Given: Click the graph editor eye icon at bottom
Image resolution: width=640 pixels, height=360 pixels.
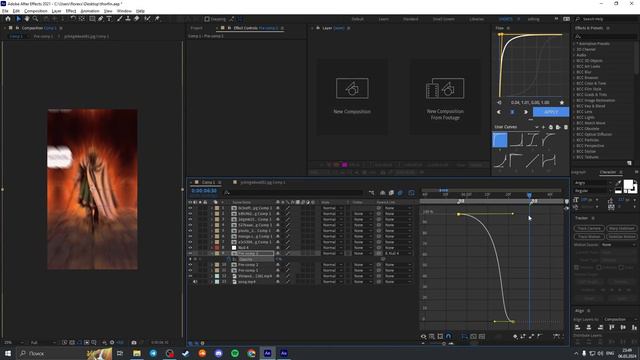Looking at the screenshot, I should (423, 336).
